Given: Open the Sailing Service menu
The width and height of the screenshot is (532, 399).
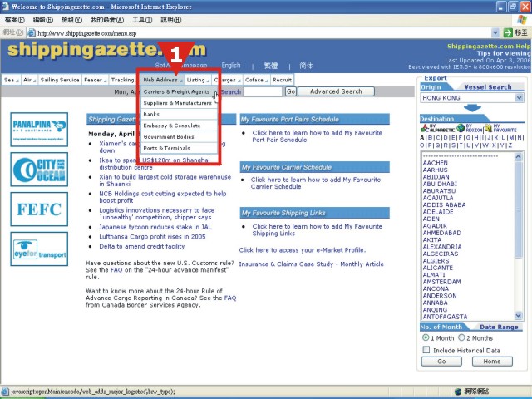Looking at the screenshot, I should click(x=60, y=80).
